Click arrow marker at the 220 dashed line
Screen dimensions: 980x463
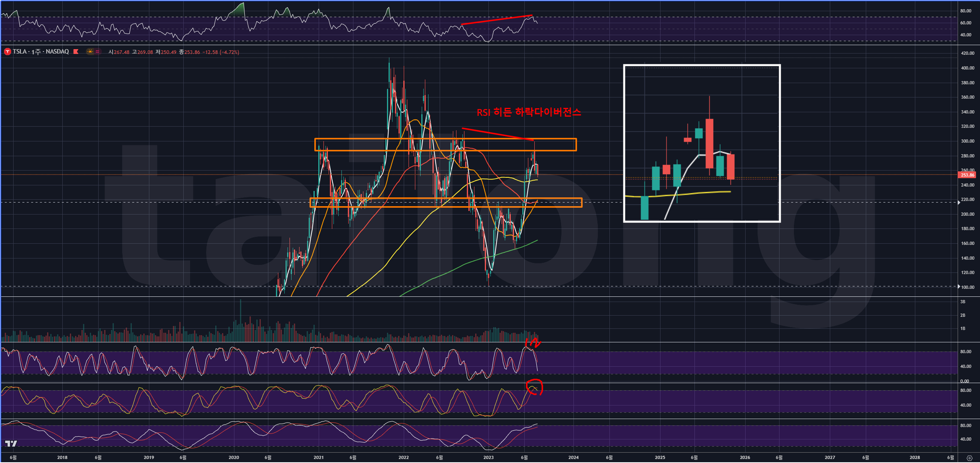click(x=959, y=203)
